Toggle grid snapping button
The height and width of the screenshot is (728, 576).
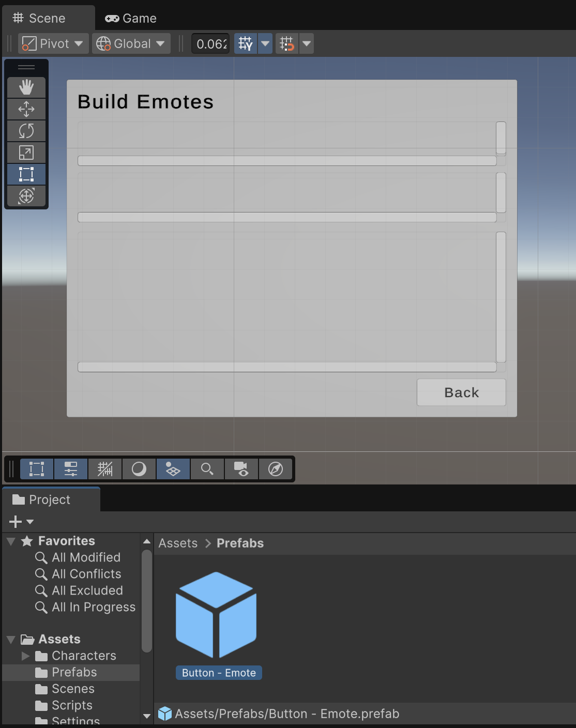tap(246, 44)
